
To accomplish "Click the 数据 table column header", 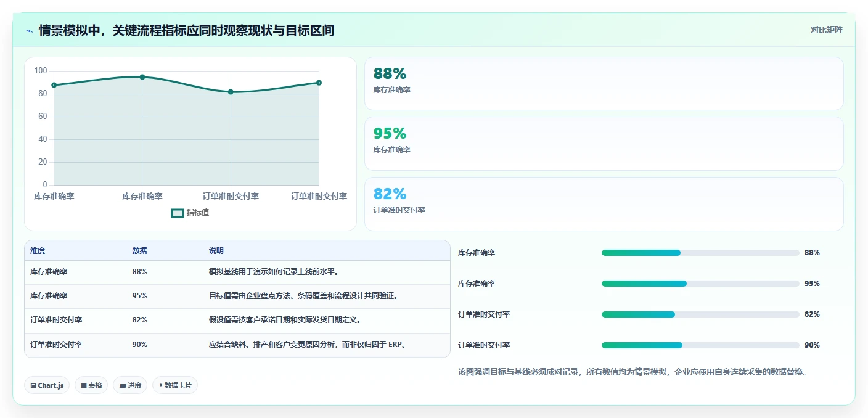I will [139, 251].
